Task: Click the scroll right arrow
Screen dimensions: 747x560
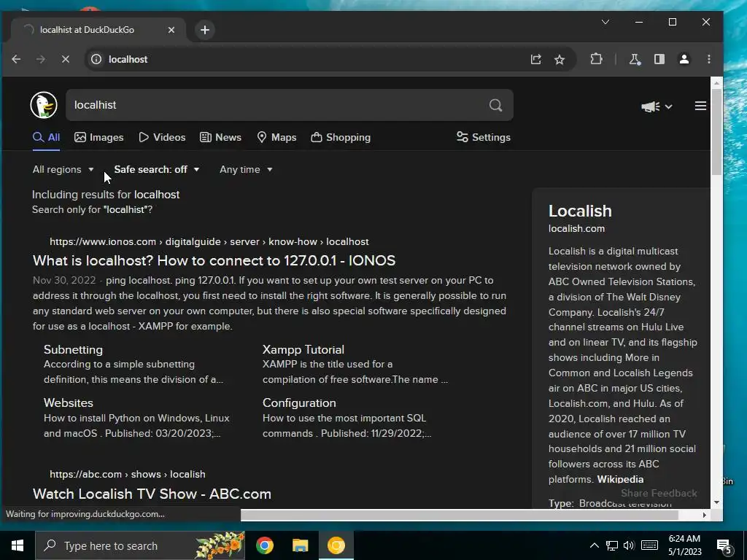Action: coord(705,515)
